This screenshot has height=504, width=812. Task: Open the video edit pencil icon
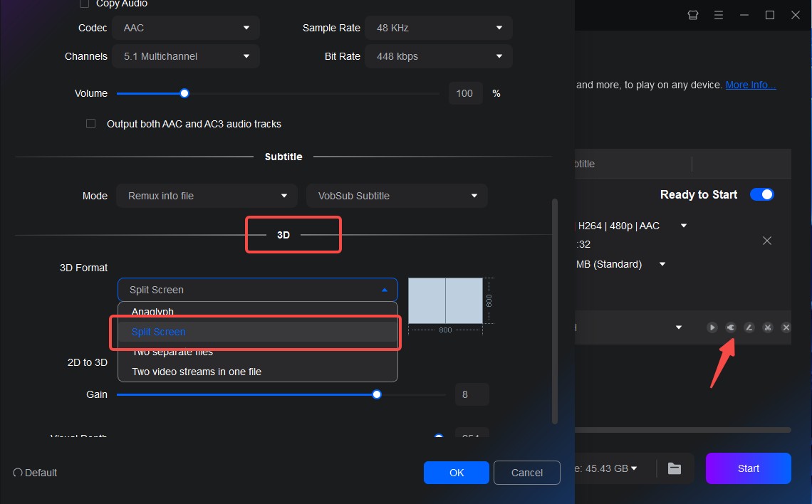pyautogui.click(x=749, y=327)
